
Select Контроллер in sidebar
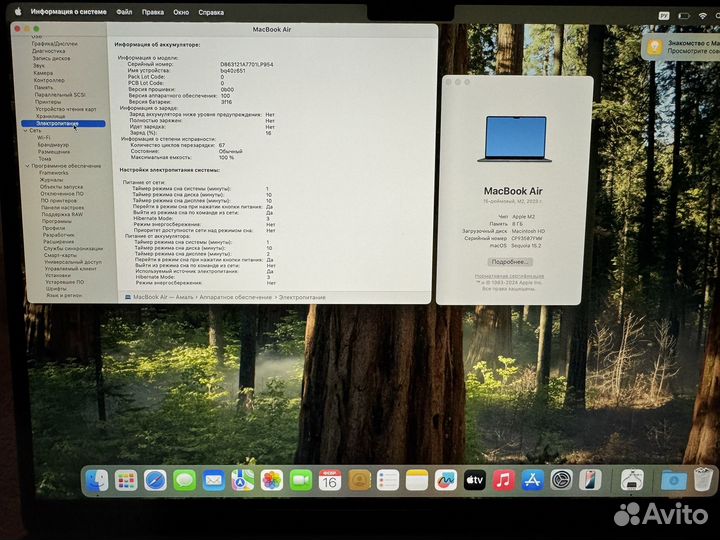coord(49,80)
